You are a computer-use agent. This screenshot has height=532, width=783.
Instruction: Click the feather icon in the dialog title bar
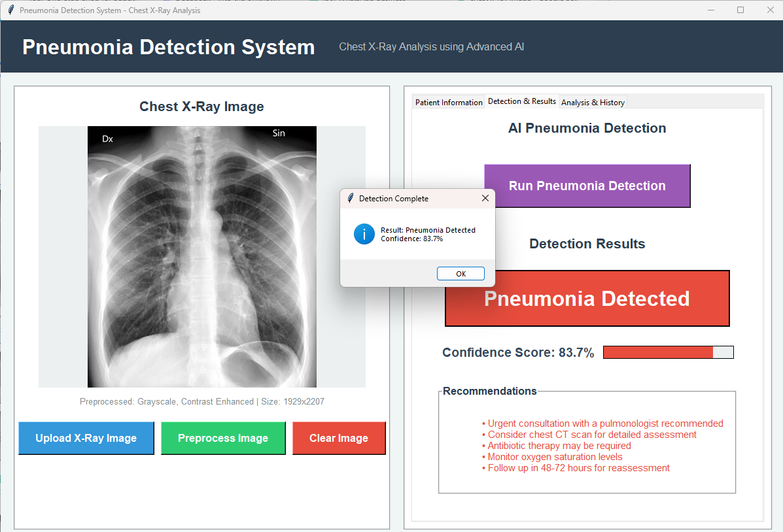click(351, 198)
